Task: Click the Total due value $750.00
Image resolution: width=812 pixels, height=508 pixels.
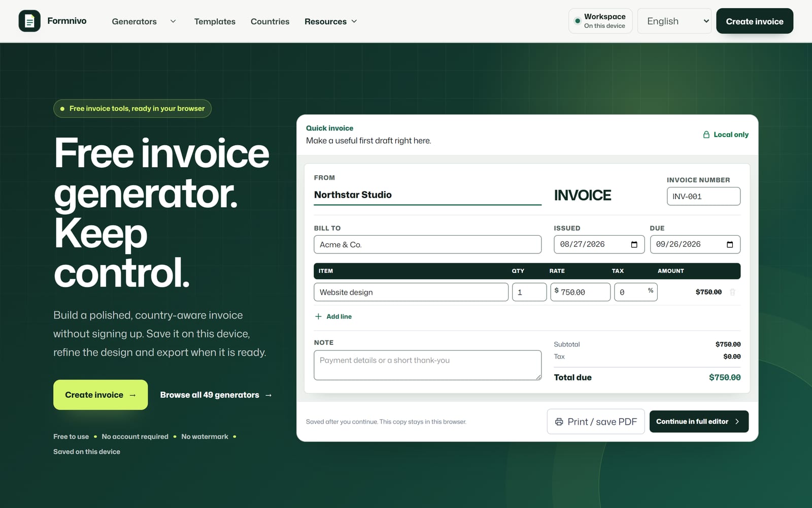Action: pyautogui.click(x=725, y=377)
